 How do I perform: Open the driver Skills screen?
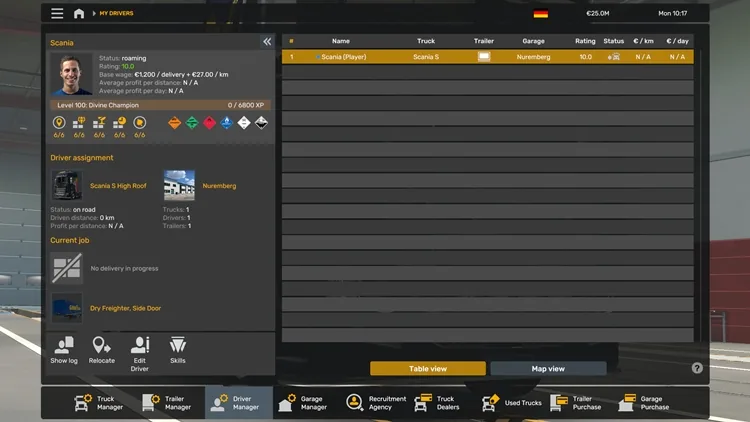(x=177, y=350)
